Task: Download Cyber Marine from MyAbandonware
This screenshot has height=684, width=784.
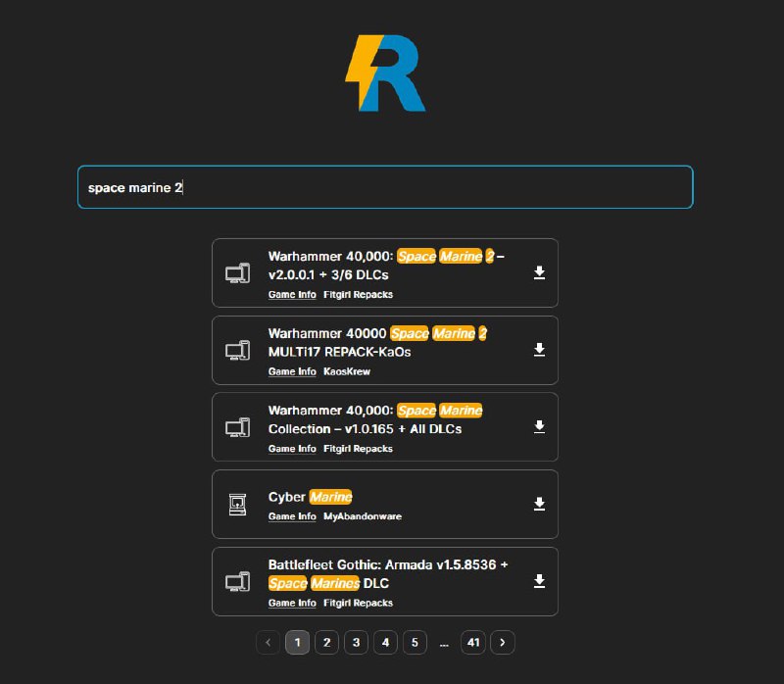Action: 539,504
